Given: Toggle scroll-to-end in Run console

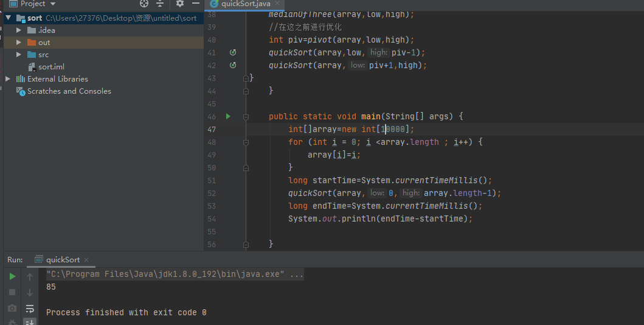Looking at the screenshot, I should tap(30, 322).
